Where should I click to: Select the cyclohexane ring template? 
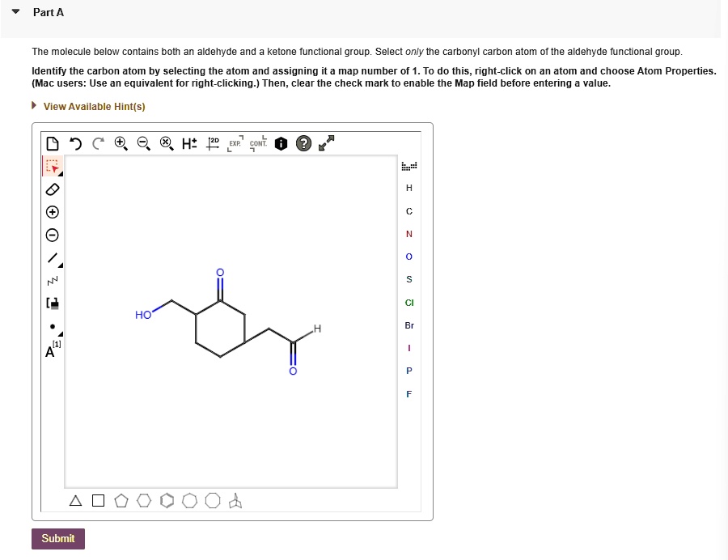tap(143, 500)
